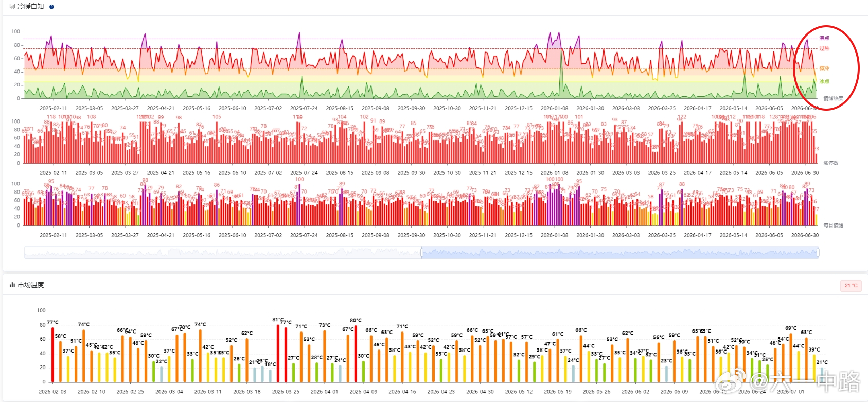Viewport: 868px width, 402px height.
Task: Click the 2026-05-12 date axis label
Action: [519, 392]
